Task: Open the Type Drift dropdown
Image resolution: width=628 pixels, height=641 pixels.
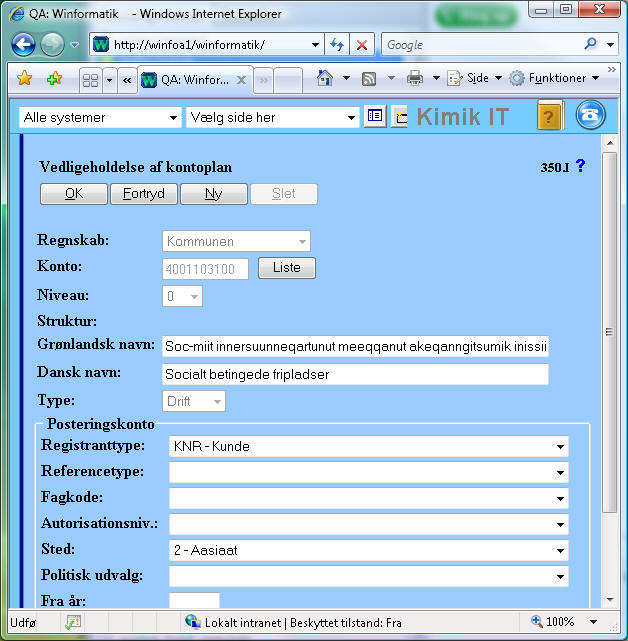Action: tap(194, 401)
